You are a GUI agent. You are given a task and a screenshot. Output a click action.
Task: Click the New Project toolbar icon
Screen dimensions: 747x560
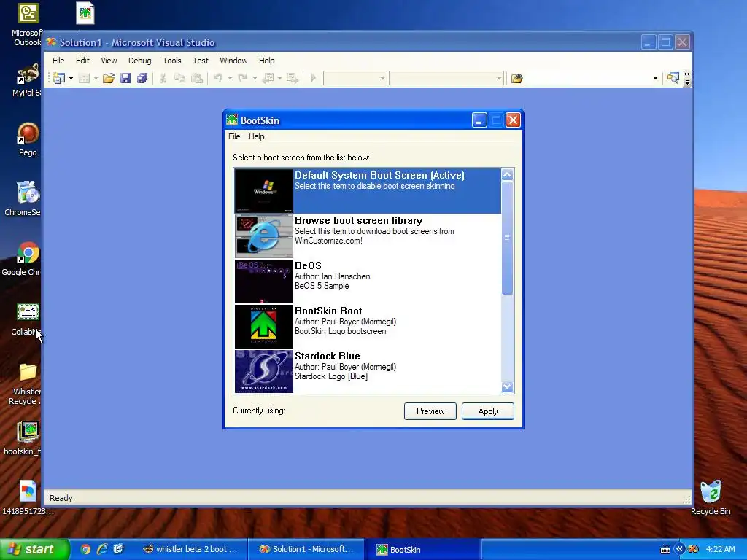coord(59,78)
